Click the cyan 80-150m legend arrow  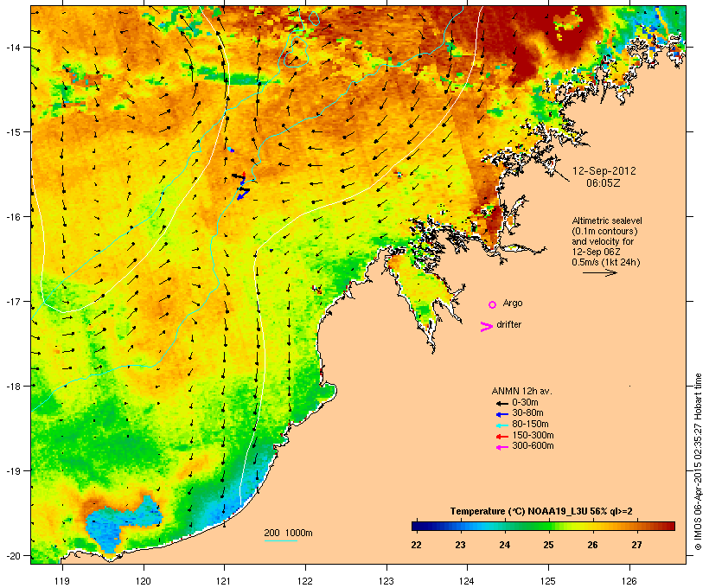501,425
